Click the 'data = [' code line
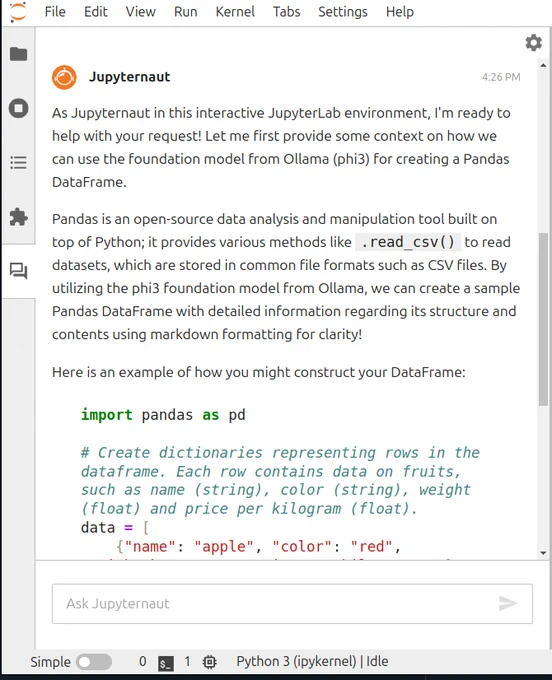 click(x=115, y=528)
